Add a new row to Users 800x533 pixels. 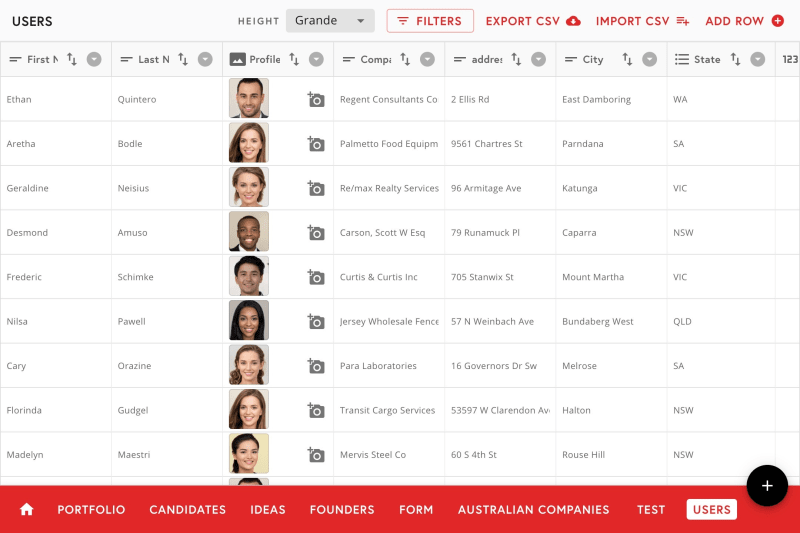point(744,21)
